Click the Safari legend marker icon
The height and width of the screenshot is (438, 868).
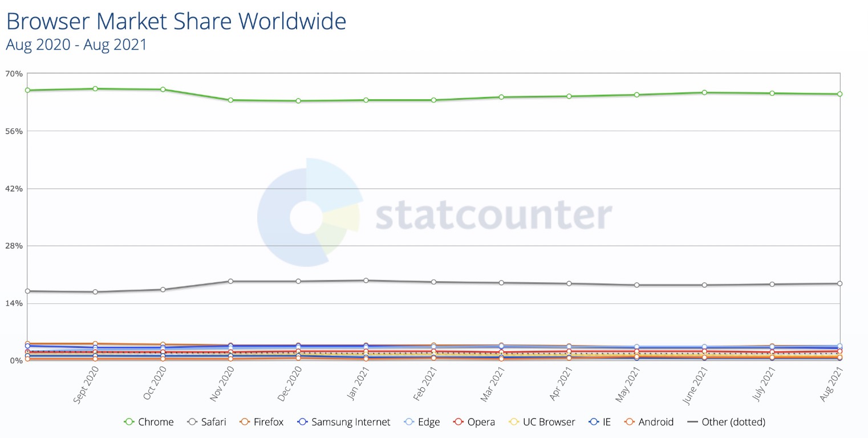[192, 422]
